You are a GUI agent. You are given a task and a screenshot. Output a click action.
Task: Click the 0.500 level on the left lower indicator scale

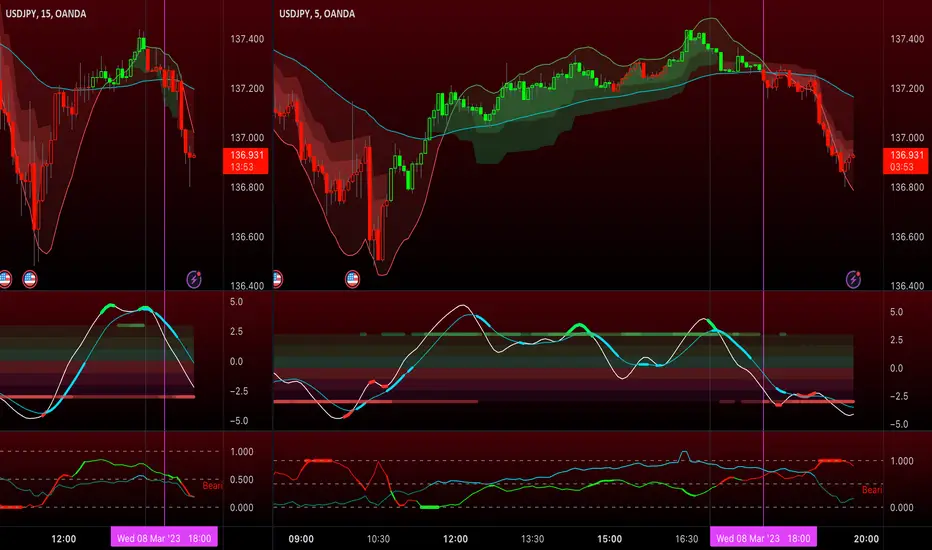242,480
